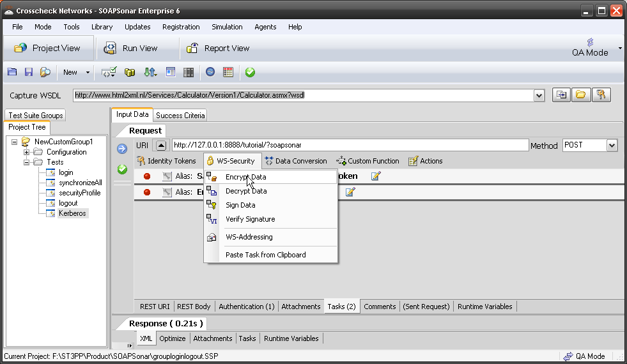Switch to Project View
Screen dimensions: 627x364
click(x=47, y=48)
